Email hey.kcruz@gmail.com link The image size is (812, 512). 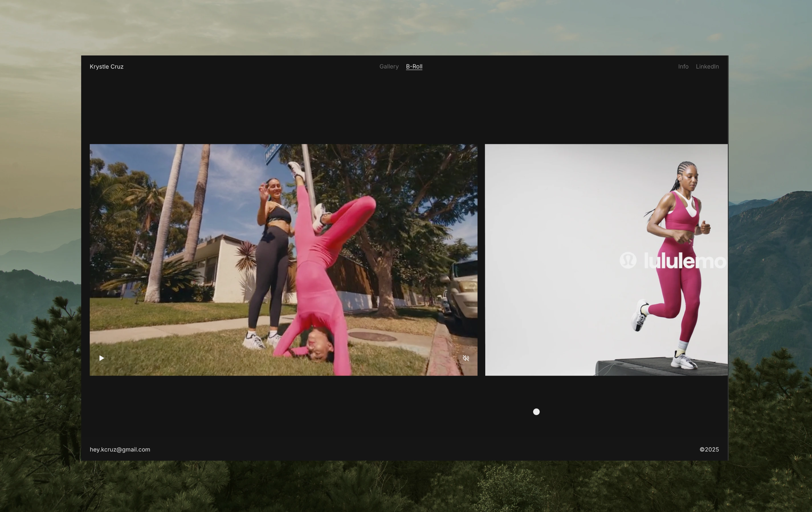(x=120, y=449)
